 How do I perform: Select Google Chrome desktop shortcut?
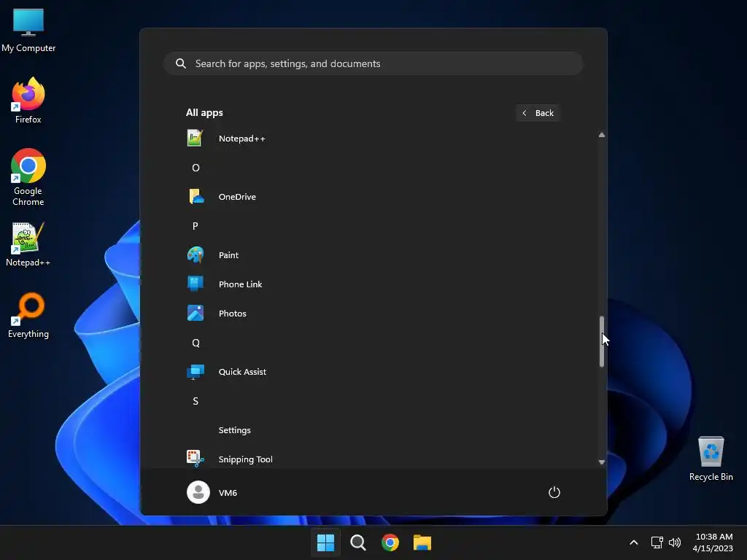tap(28, 177)
